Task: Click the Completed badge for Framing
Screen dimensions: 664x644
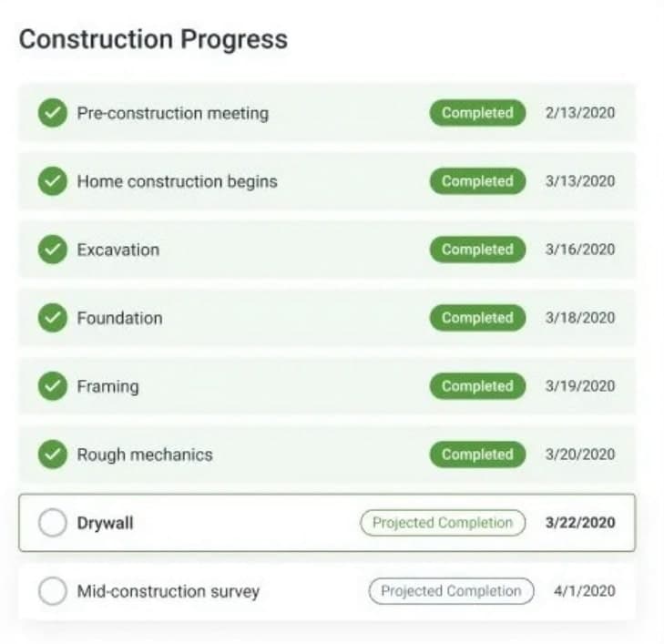Action: tap(477, 386)
